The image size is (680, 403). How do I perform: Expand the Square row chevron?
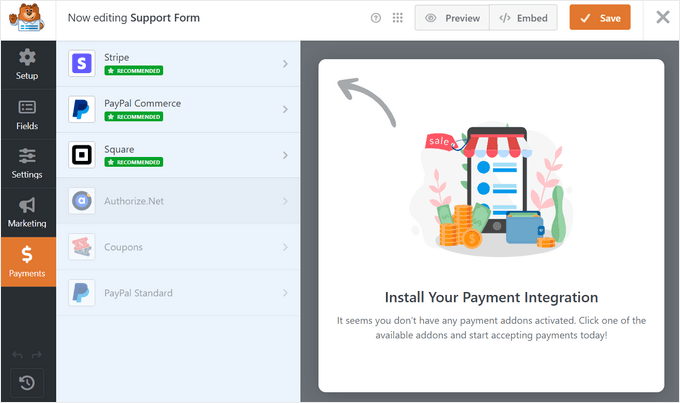pyautogui.click(x=285, y=155)
